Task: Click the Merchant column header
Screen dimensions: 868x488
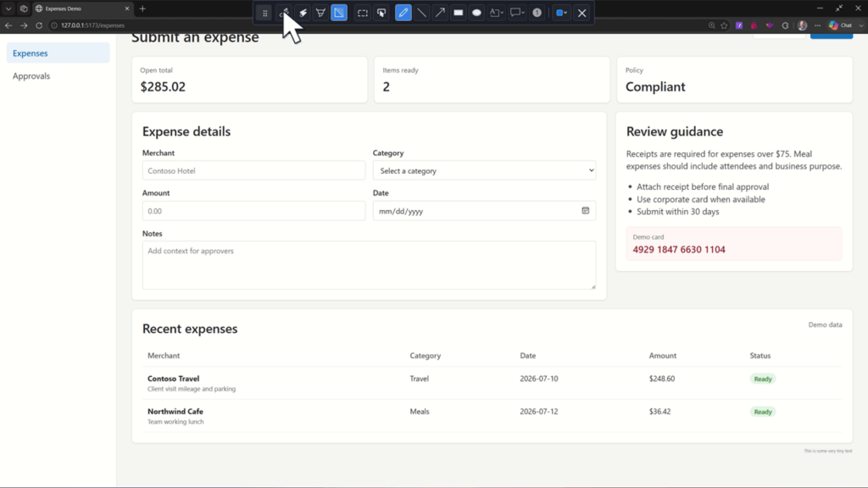Action: pyautogui.click(x=164, y=356)
